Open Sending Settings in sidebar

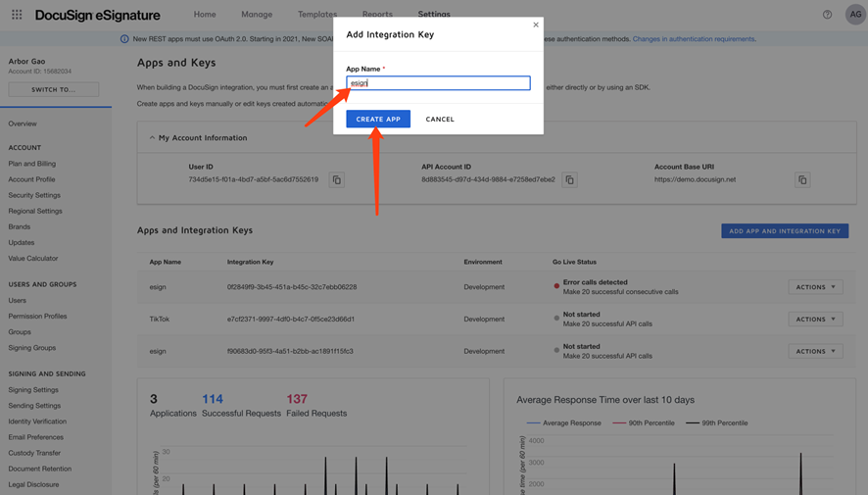34,406
